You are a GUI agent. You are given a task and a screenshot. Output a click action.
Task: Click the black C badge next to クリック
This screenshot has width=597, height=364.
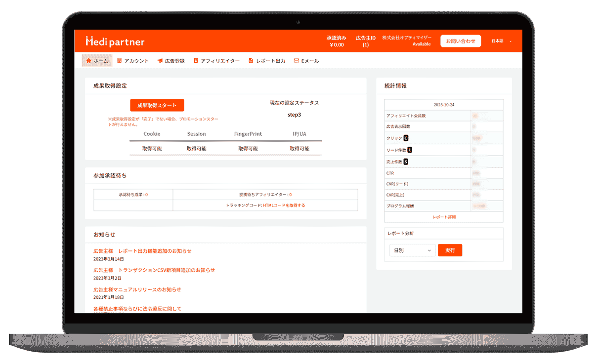tap(406, 138)
